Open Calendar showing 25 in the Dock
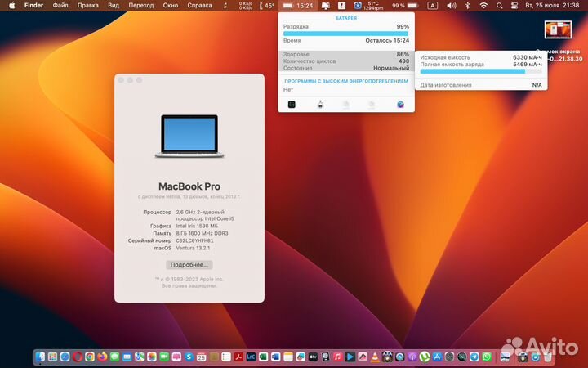The width and height of the screenshot is (588, 368). [202, 357]
